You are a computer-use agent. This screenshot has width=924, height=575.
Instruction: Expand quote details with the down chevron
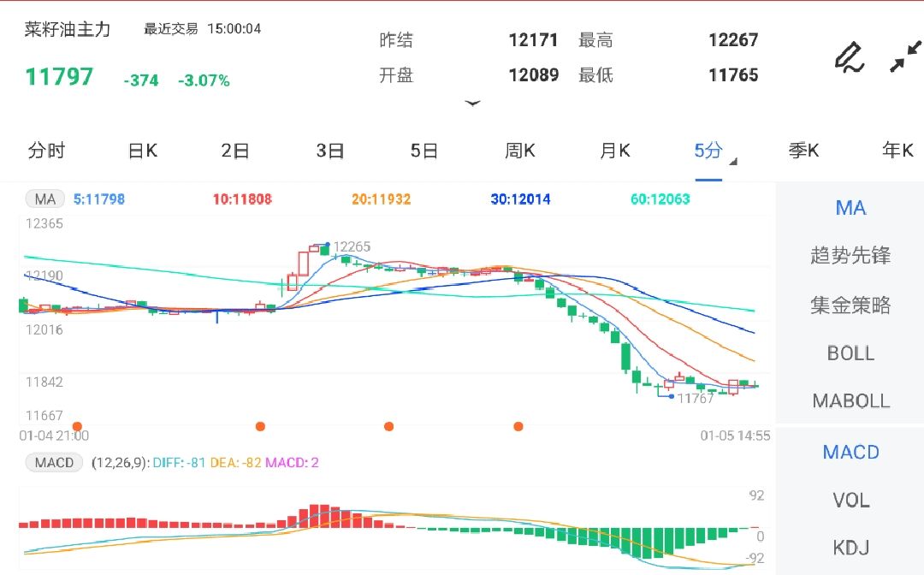pos(472,104)
